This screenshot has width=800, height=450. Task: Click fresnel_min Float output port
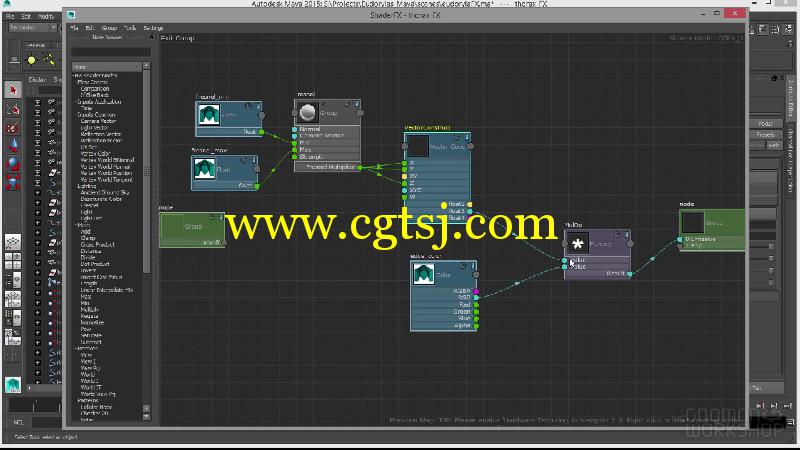pyautogui.click(x=261, y=132)
